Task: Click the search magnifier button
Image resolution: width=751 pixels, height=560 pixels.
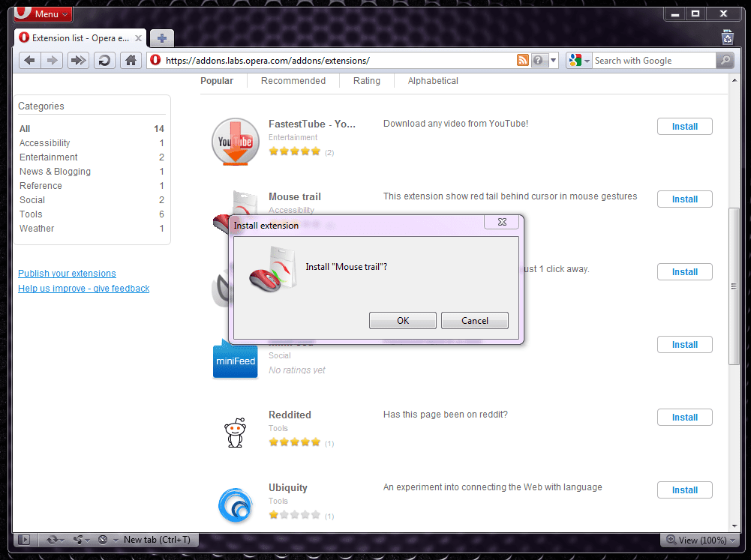Action: click(x=725, y=60)
